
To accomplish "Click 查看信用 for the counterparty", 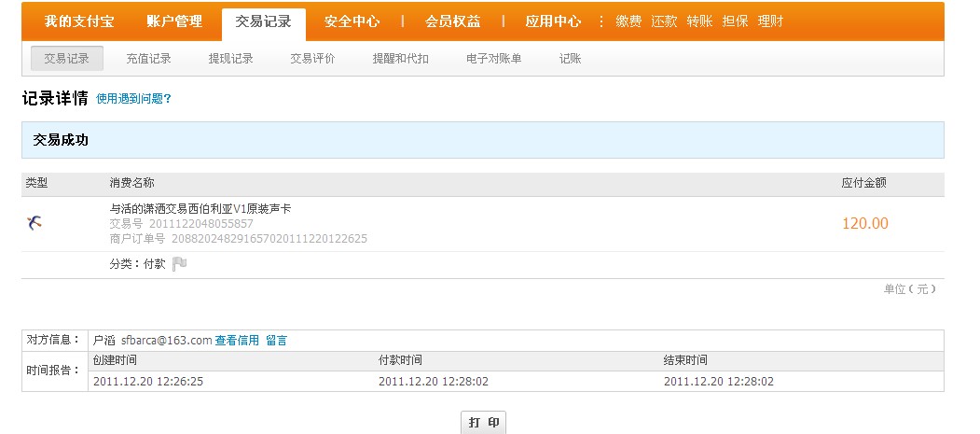I will click(237, 341).
